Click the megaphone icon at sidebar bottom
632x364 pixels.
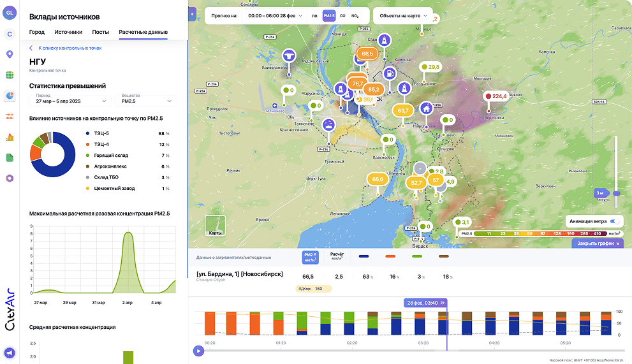tap(10, 353)
